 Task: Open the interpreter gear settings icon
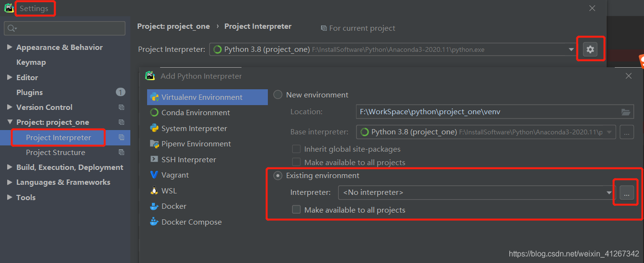pos(590,49)
